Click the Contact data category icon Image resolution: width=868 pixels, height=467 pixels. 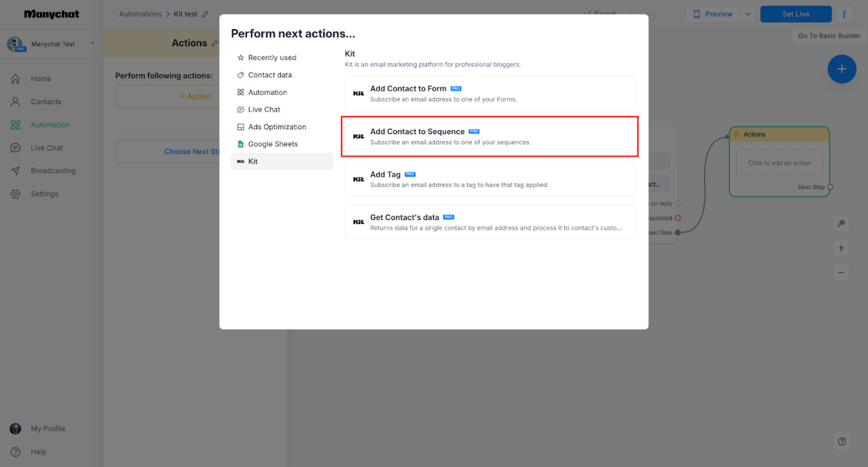tap(241, 75)
